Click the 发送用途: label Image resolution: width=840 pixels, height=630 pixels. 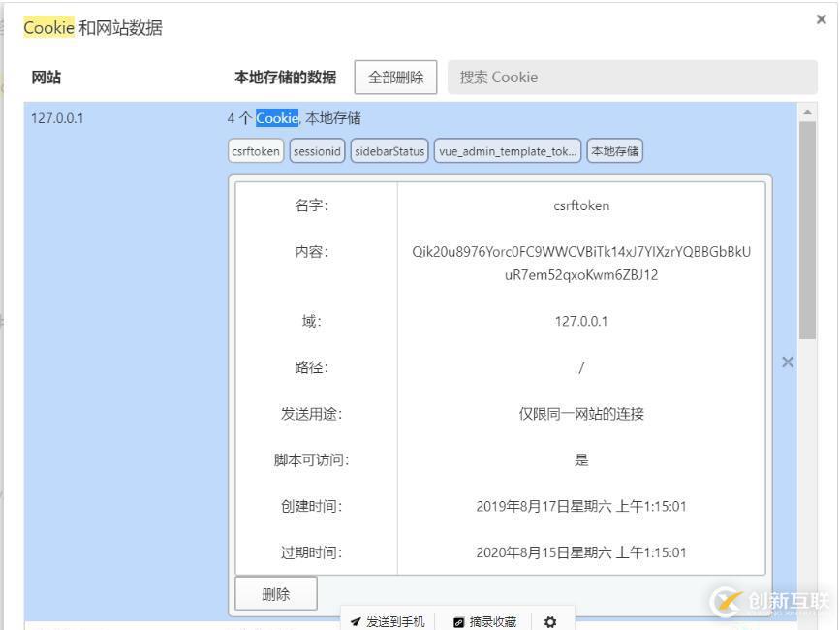[x=311, y=414]
